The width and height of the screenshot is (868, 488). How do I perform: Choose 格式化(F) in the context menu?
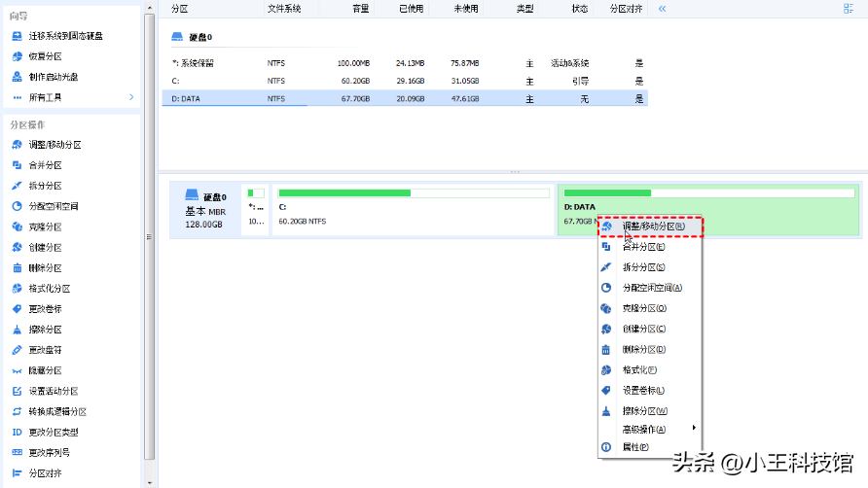pos(650,370)
